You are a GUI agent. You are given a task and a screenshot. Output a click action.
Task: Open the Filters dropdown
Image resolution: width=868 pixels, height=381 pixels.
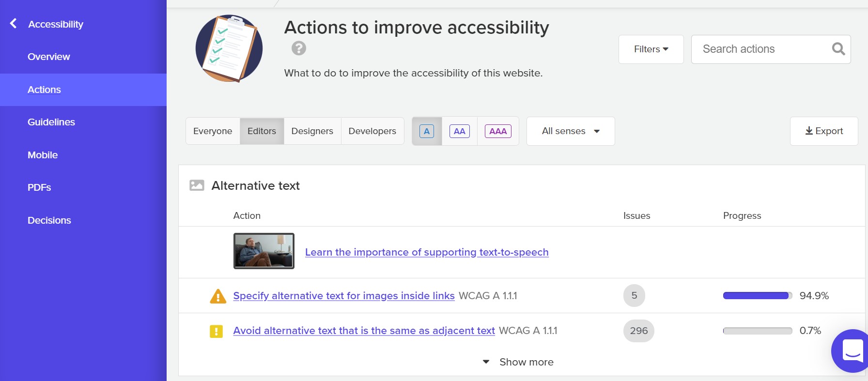[651, 49]
